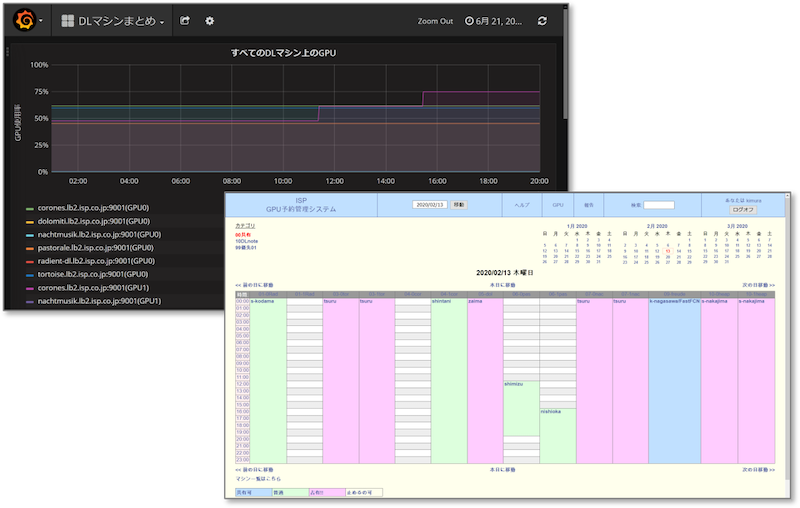This screenshot has width=800, height=508.
Task: Click the date input field showing 2020/02/13
Action: tap(431, 204)
